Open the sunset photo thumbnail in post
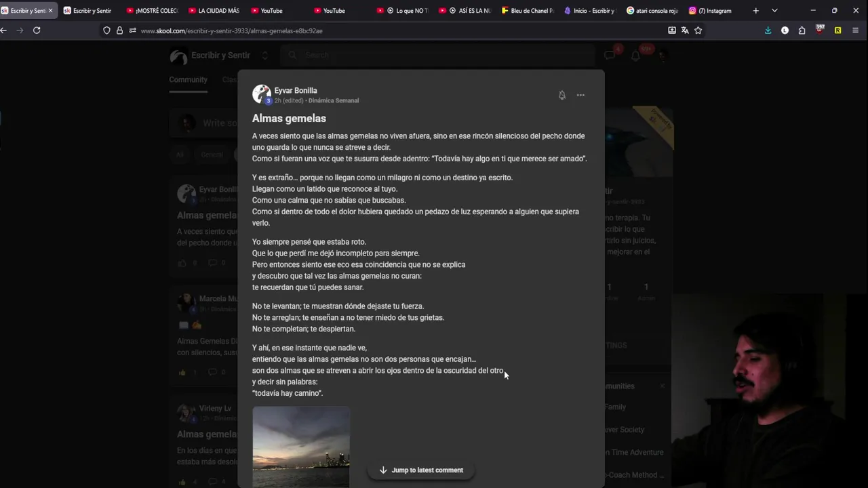The image size is (868, 488). (301, 446)
